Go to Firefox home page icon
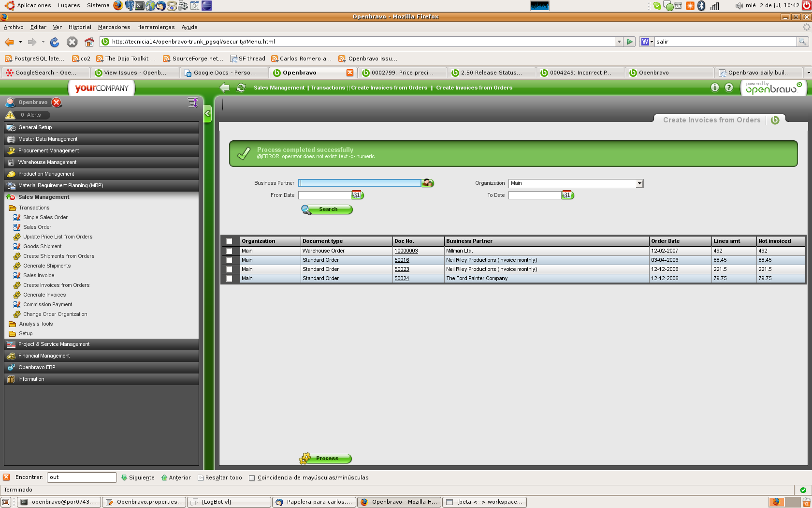The height and width of the screenshot is (508, 812). click(89, 42)
